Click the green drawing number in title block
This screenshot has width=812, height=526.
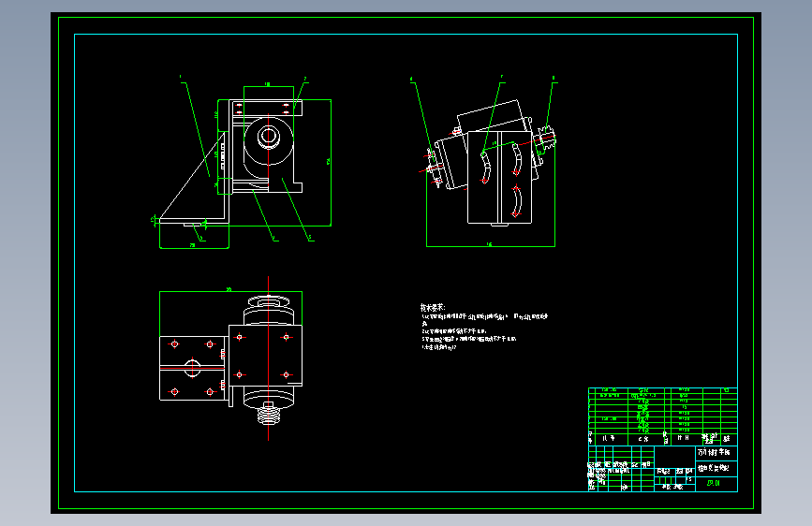point(714,483)
